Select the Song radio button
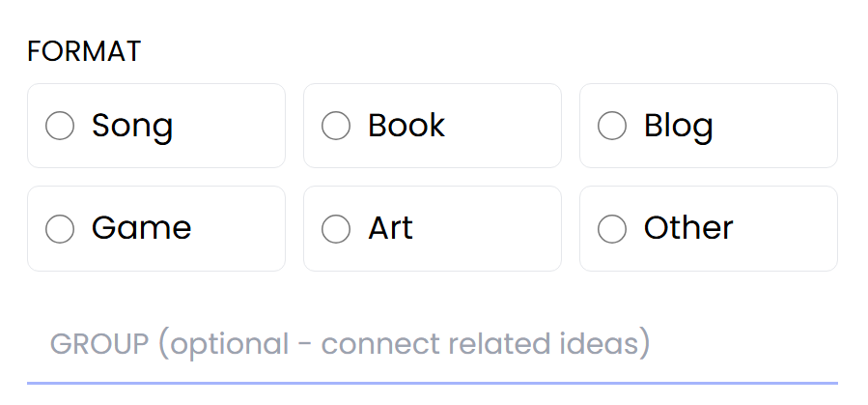The width and height of the screenshot is (868, 405). [x=60, y=126]
